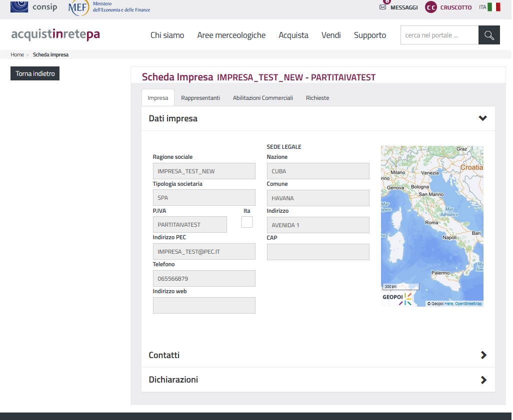
Task: Collapse the Dati impresa section
Action: pos(482,118)
